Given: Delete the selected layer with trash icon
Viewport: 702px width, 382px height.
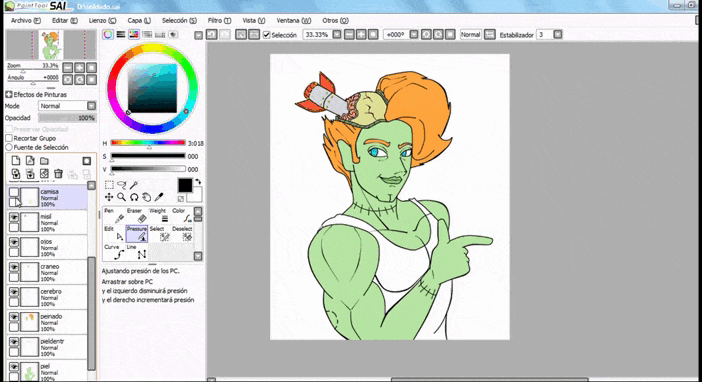Looking at the screenshot, I should tap(58, 173).
